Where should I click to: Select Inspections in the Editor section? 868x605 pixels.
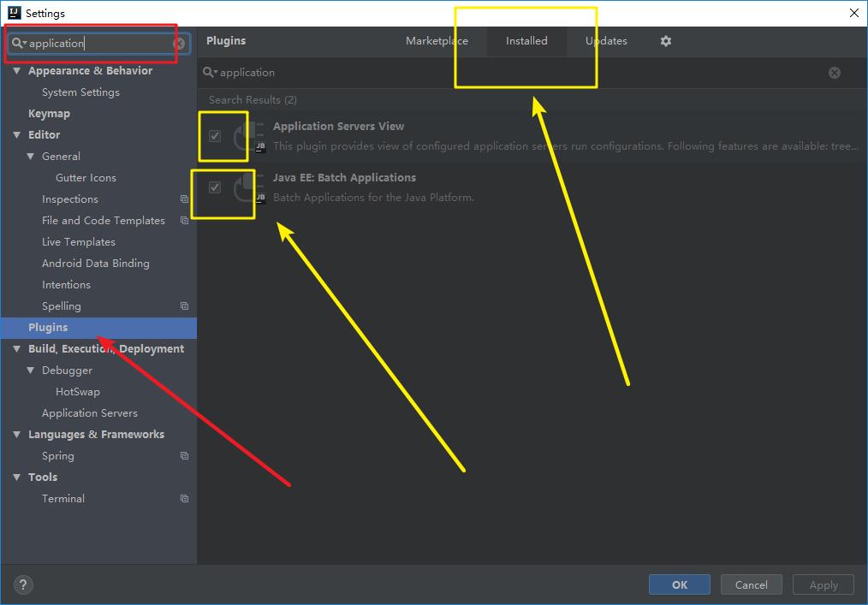point(70,199)
